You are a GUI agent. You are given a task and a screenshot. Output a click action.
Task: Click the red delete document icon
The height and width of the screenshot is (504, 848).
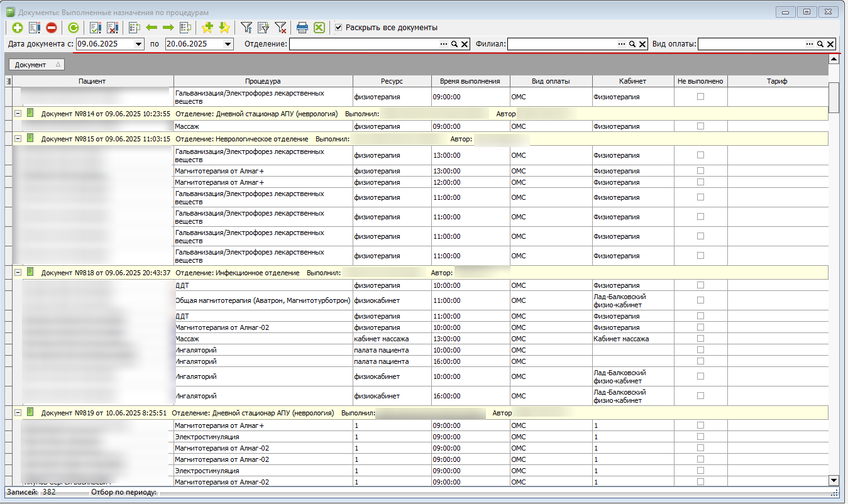pos(52,28)
